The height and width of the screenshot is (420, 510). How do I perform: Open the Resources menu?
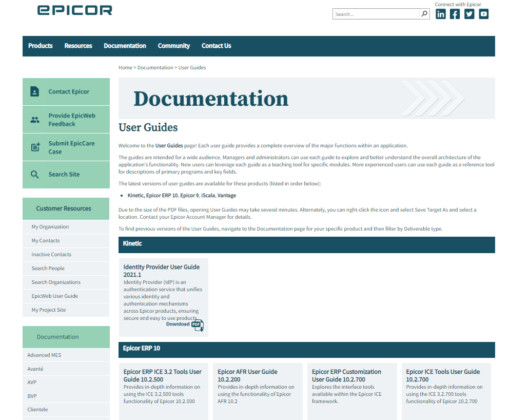78,46
